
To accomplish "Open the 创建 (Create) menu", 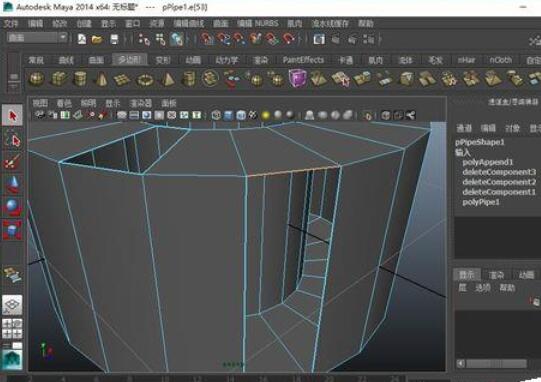I will click(84, 23).
